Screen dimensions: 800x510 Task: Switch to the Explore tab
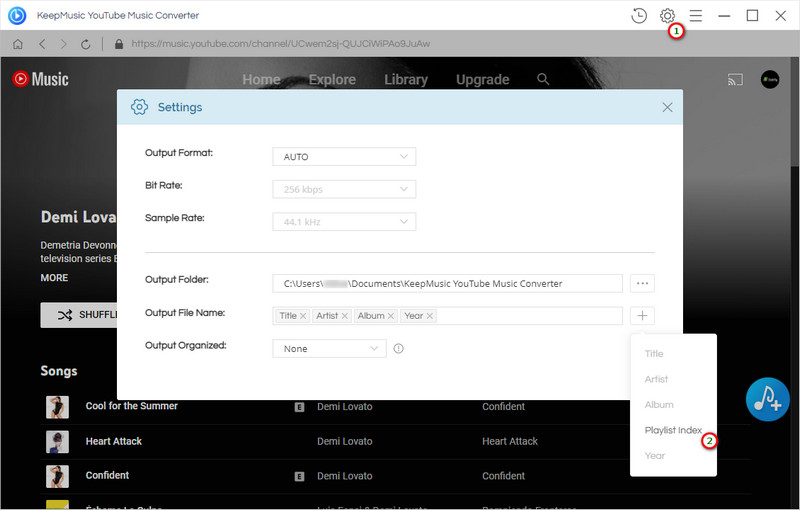[x=332, y=80]
